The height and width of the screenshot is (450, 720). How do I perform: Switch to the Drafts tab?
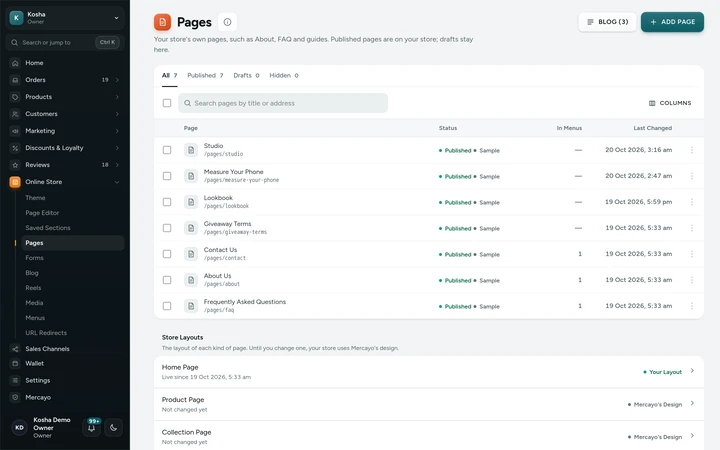point(246,75)
